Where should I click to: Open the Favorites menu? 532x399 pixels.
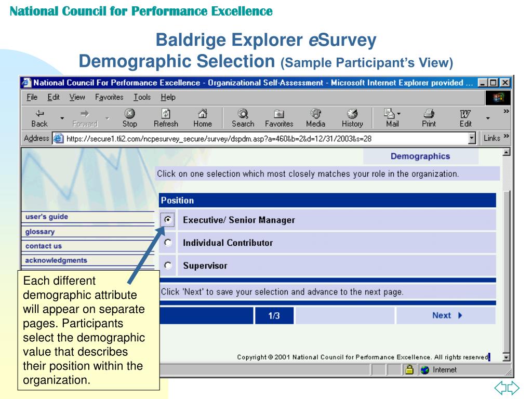pyautogui.click(x=109, y=97)
